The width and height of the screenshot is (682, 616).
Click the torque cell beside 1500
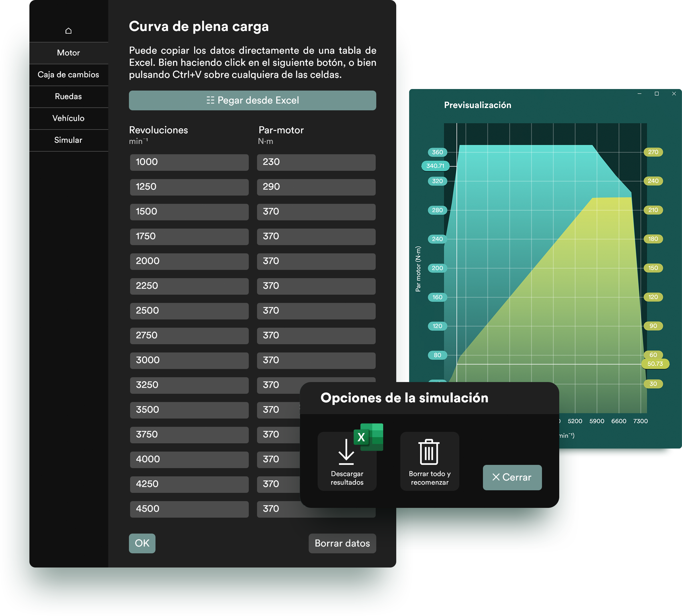click(316, 212)
